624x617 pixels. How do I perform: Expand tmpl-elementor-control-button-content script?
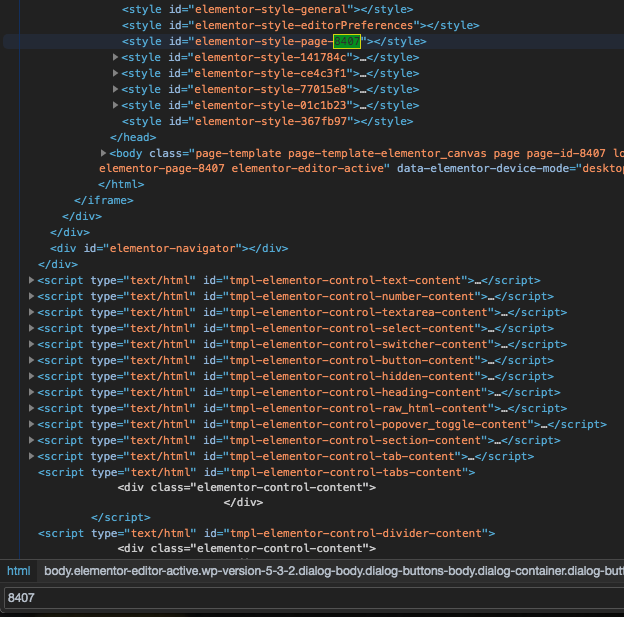(x=31, y=360)
